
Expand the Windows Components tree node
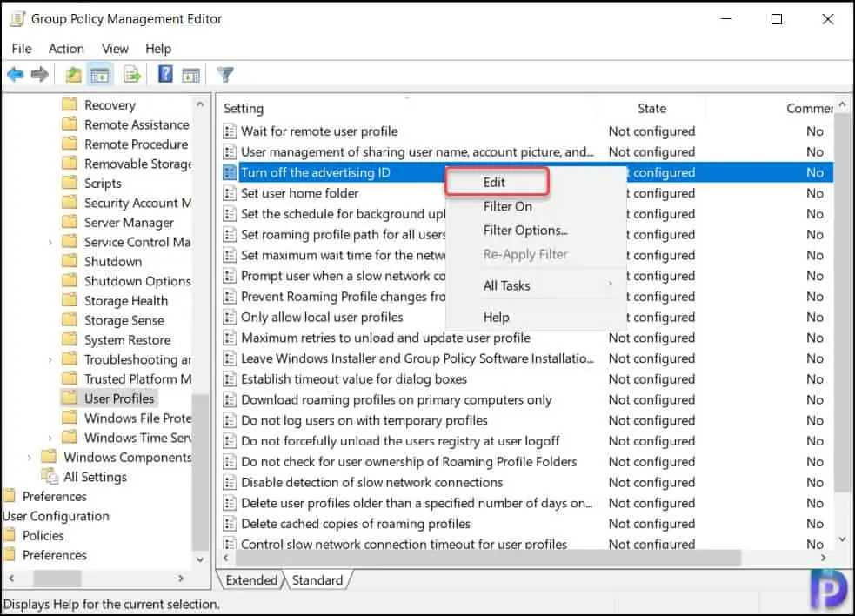(x=30, y=458)
